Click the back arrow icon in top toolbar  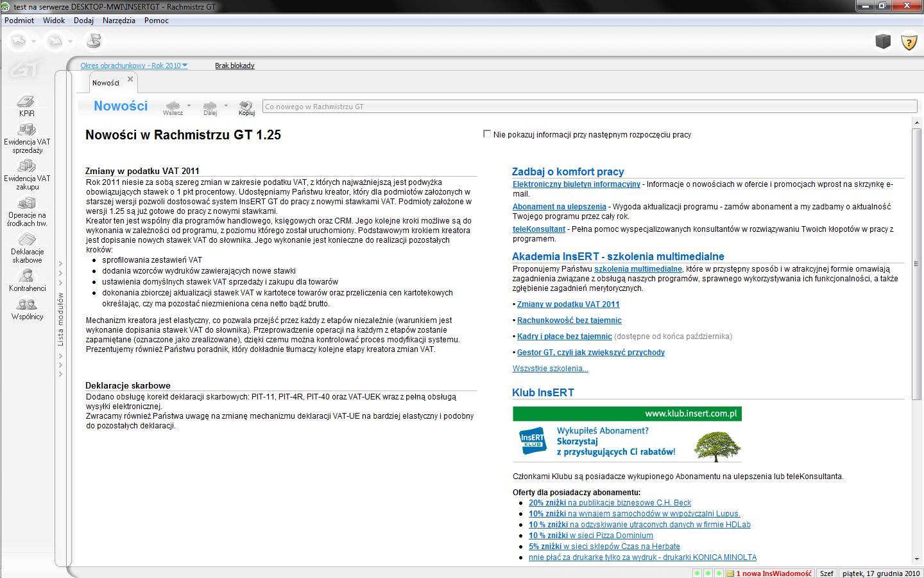tap(18, 41)
